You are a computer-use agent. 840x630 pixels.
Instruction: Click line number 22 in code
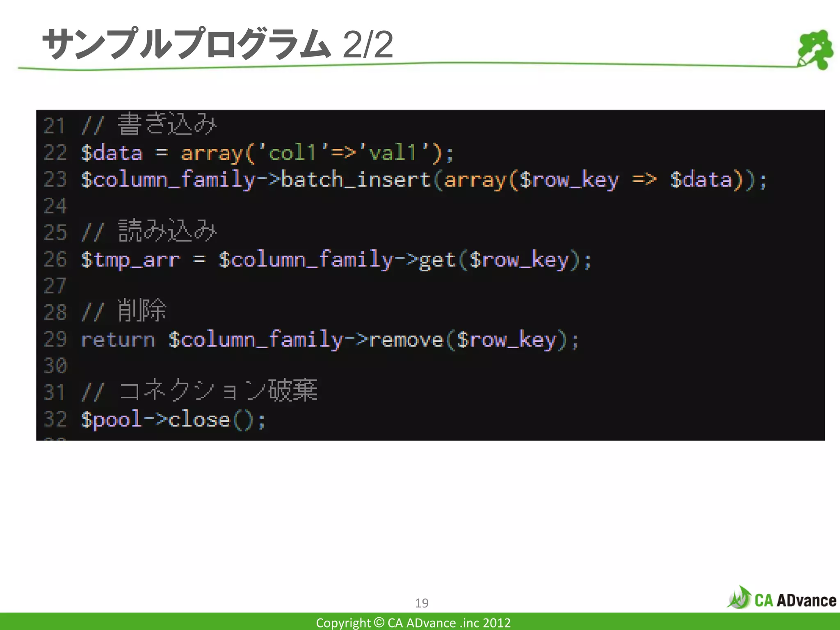click(55, 153)
